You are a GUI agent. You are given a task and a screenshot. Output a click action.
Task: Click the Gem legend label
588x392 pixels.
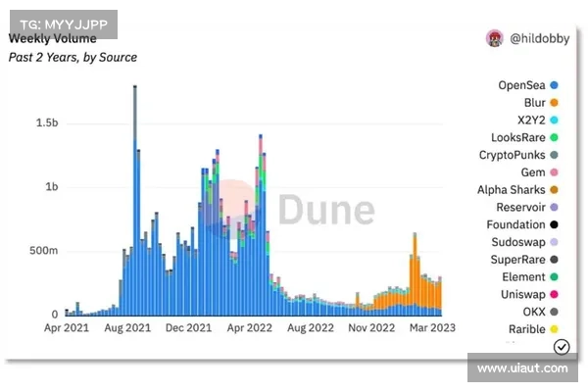point(533,172)
